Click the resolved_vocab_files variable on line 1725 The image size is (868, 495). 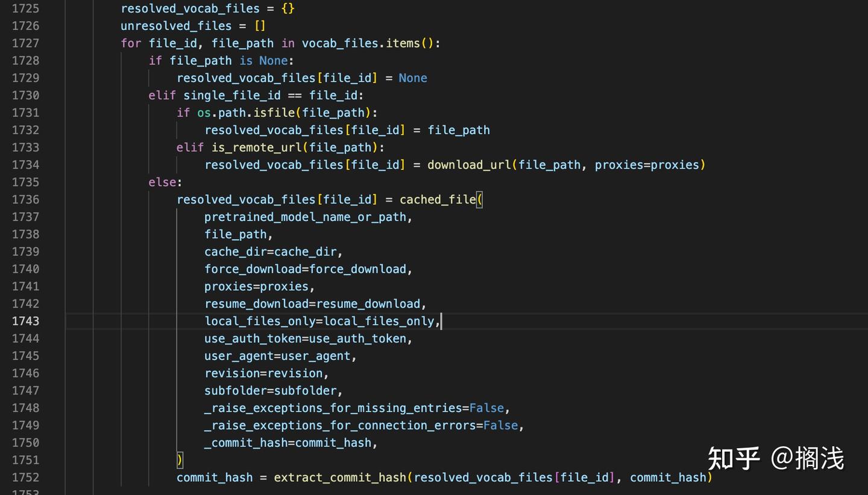(x=189, y=8)
